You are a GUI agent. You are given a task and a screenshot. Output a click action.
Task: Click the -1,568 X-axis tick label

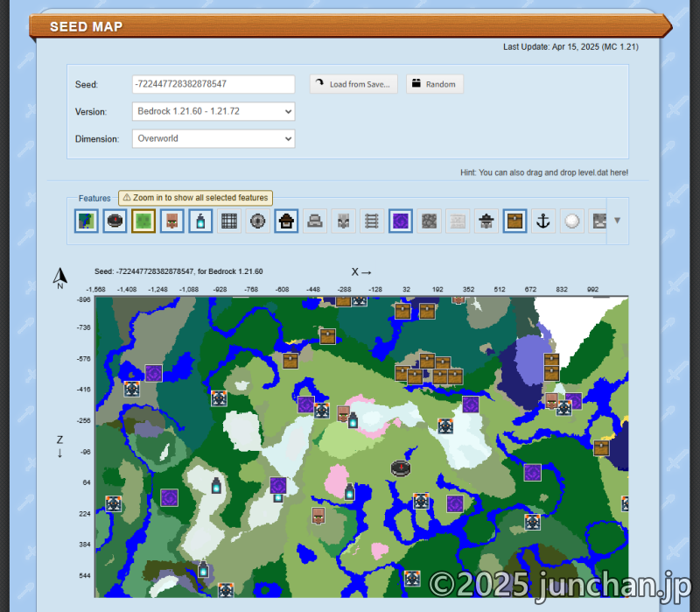point(95,290)
